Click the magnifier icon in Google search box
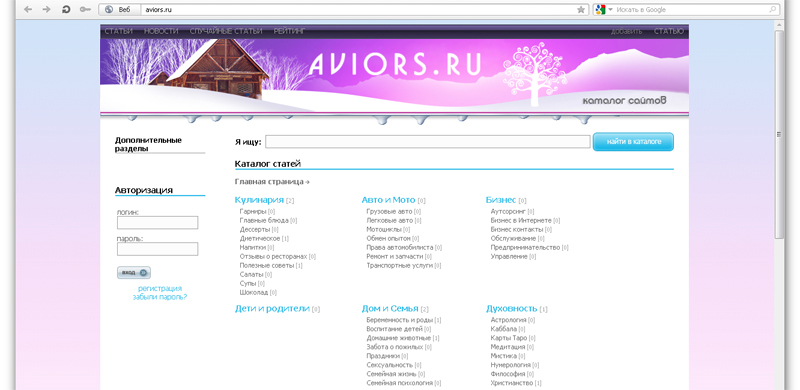Screen dimensions: 800x390 [x=772, y=9]
